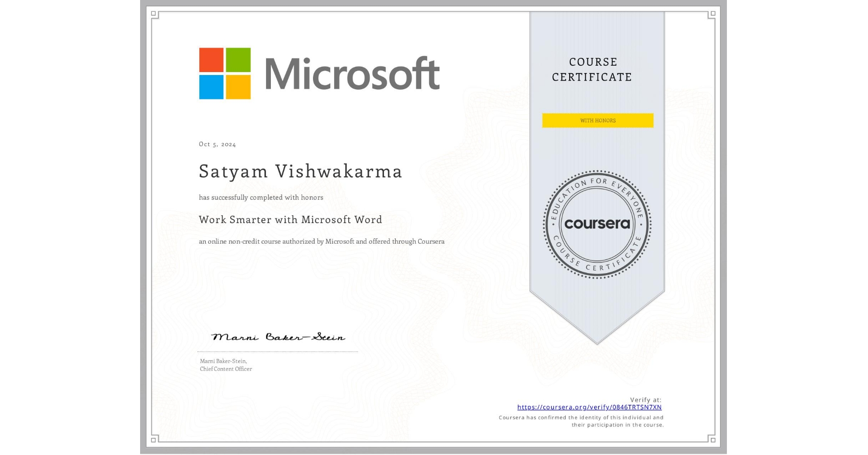Toggle the yellow WITH HONORS badge
The image size is (868, 455).
pos(597,120)
